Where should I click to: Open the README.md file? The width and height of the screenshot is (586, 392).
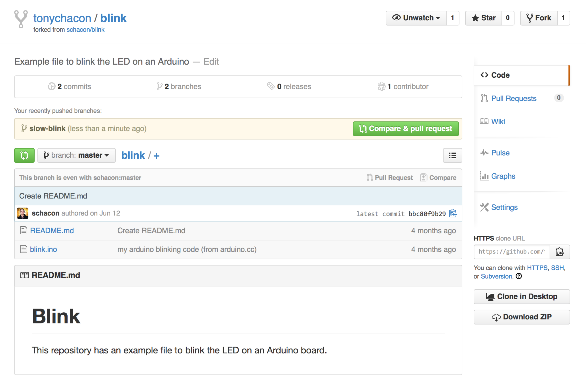52,231
